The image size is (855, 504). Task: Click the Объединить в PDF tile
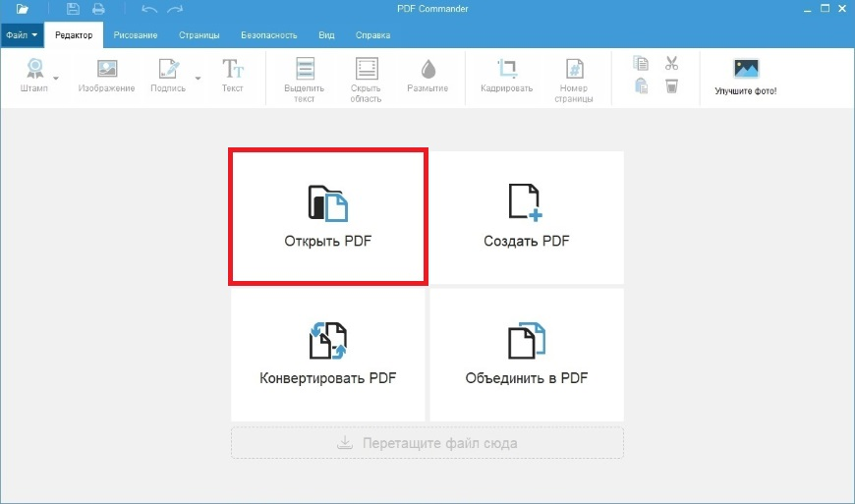[x=527, y=355]
